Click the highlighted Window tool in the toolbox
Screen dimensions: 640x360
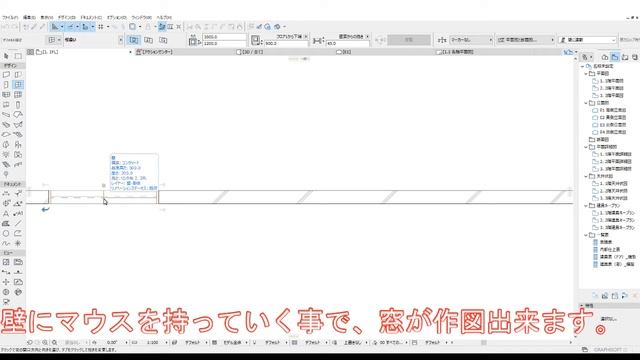[18, 84]
